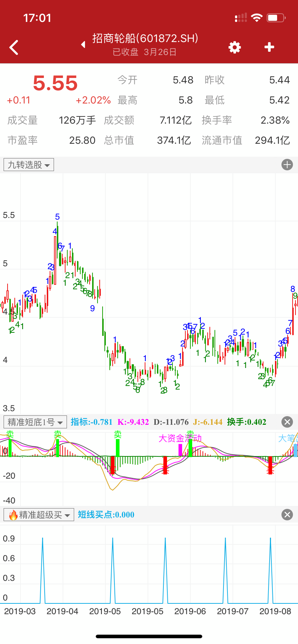
Task: Tap the previous close value 5.44
Action: coord(280,80)
